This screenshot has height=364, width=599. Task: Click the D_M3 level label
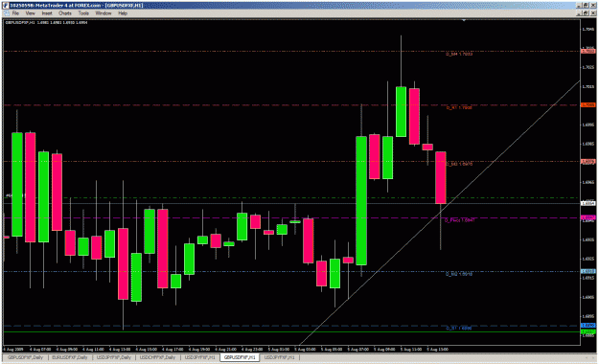[459, 164]
